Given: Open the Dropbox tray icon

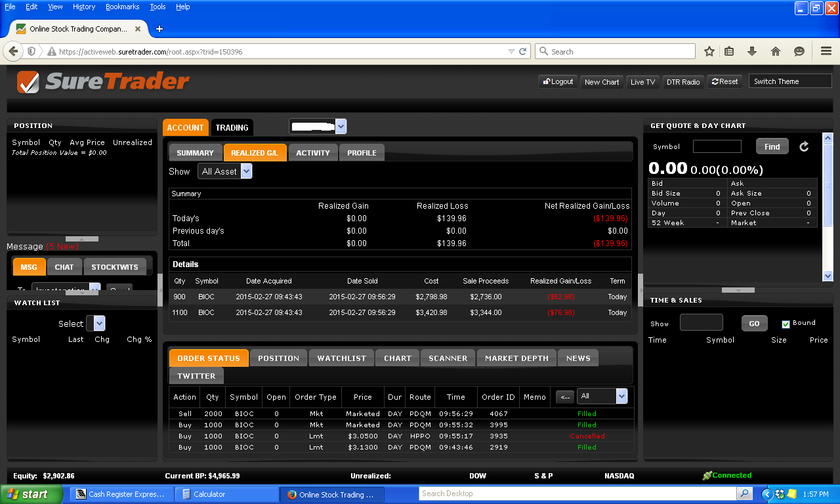Looking at the screenshot, I should pos(780,493).
